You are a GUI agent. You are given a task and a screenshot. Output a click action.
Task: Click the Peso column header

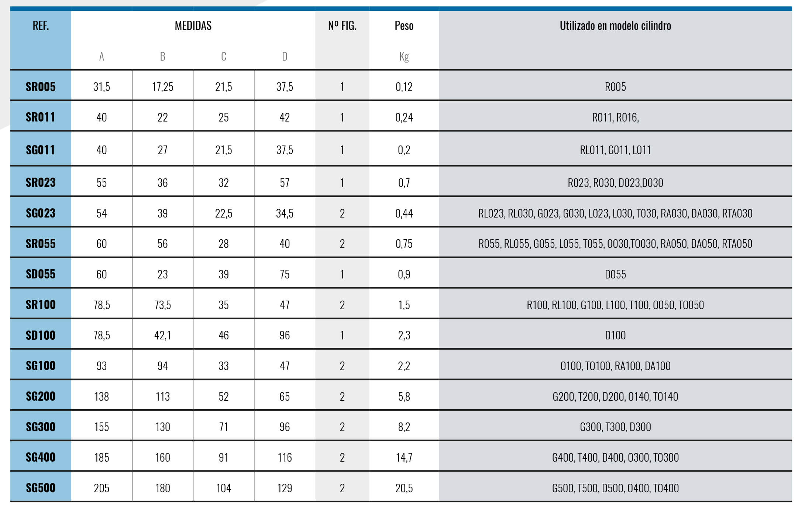pos(404,25)
